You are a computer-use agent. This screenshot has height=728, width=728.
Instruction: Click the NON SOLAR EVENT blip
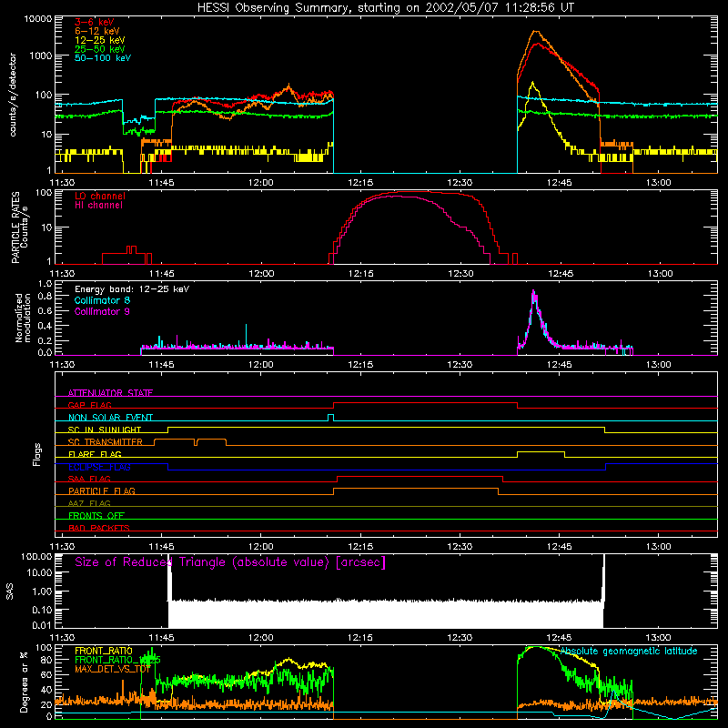330,417
